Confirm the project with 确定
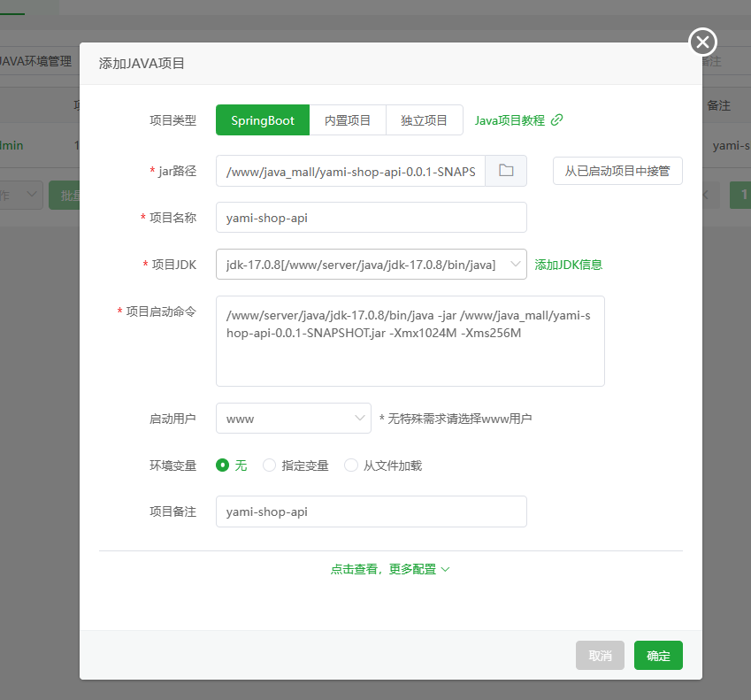This screenshot has height=700, width=751. coord(658,655)
